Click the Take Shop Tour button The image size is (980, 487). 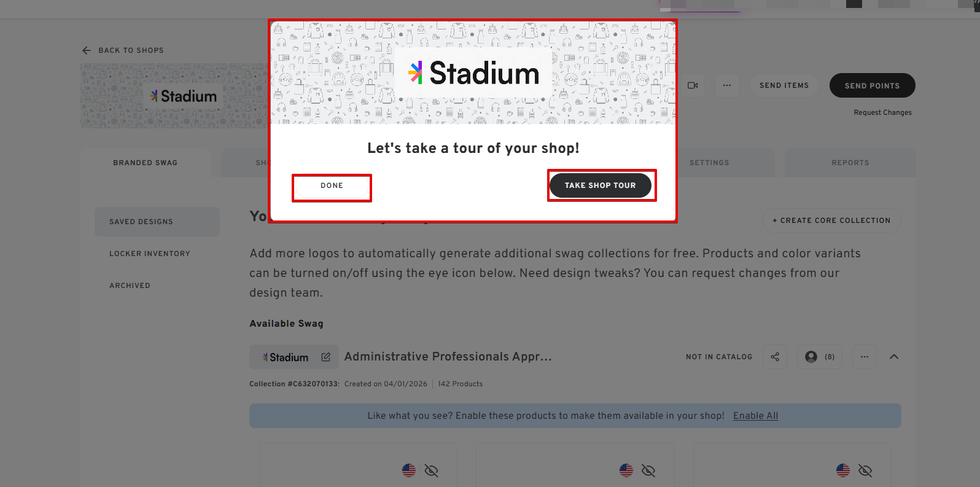coord(601,185)
